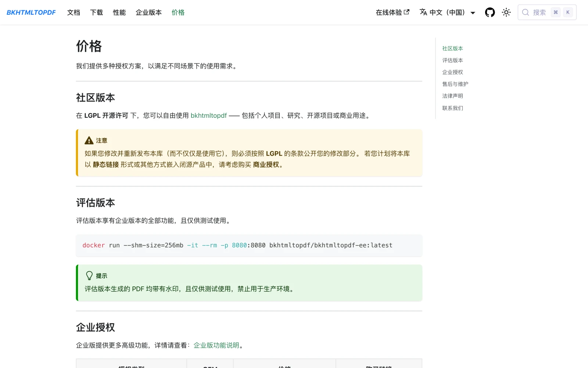This screenshot has width=588, height=368.
Task: Open the 性能 navigation item
Action: coord(119,13)
